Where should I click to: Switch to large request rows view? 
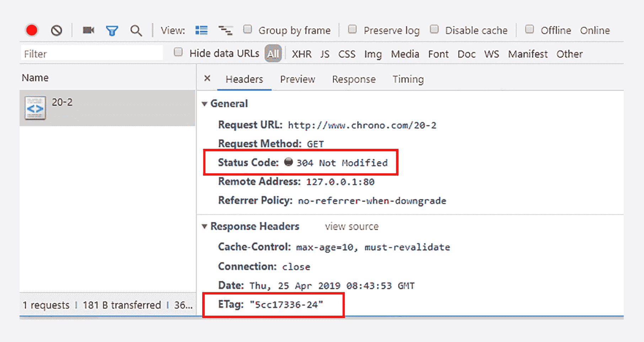(x=202, y=30)
